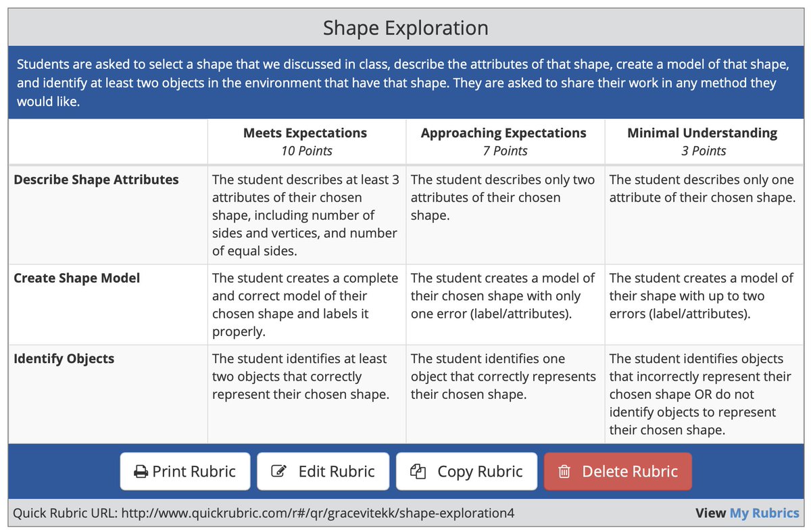Click the trash can icon on Delete Rubric

point(565,472)
